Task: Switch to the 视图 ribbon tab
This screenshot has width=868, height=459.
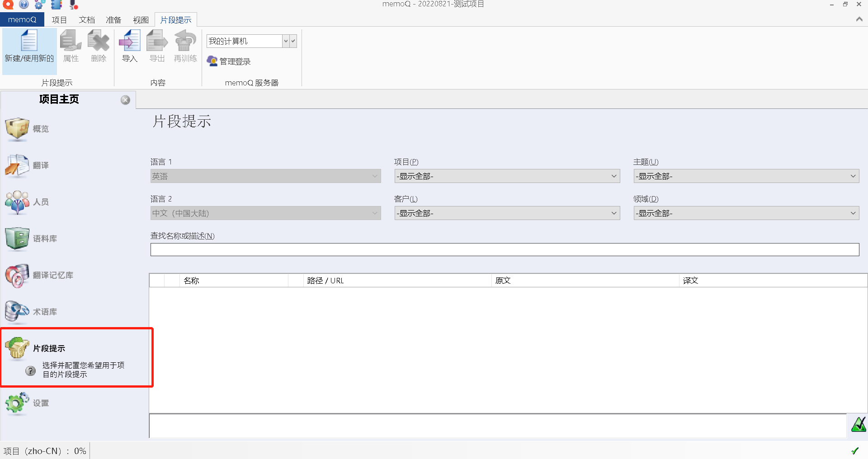Action: click(141, 20)
